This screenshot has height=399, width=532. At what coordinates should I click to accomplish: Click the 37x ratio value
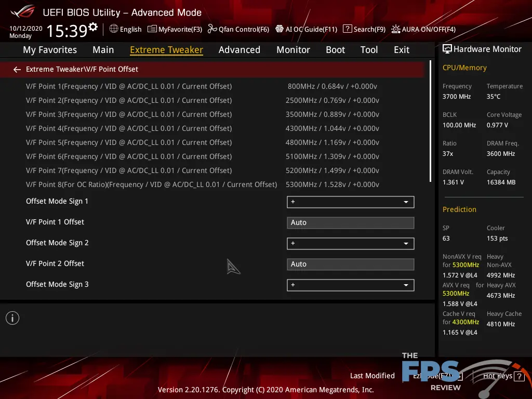tap(447, 154)
